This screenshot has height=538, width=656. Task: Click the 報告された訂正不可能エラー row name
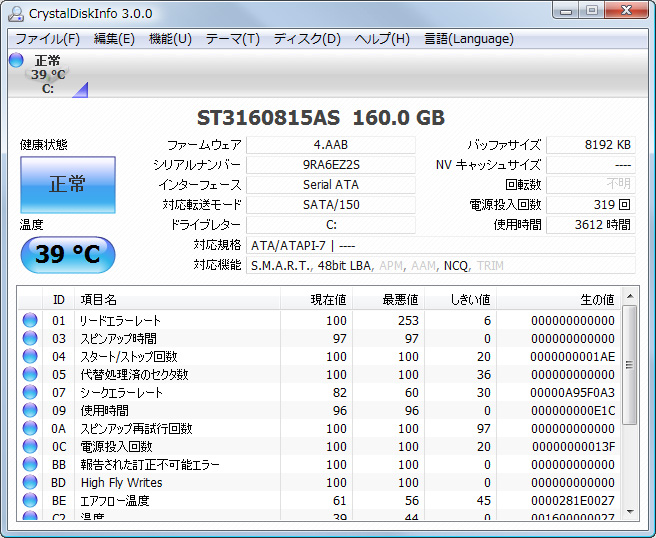[x=150, y=464]
